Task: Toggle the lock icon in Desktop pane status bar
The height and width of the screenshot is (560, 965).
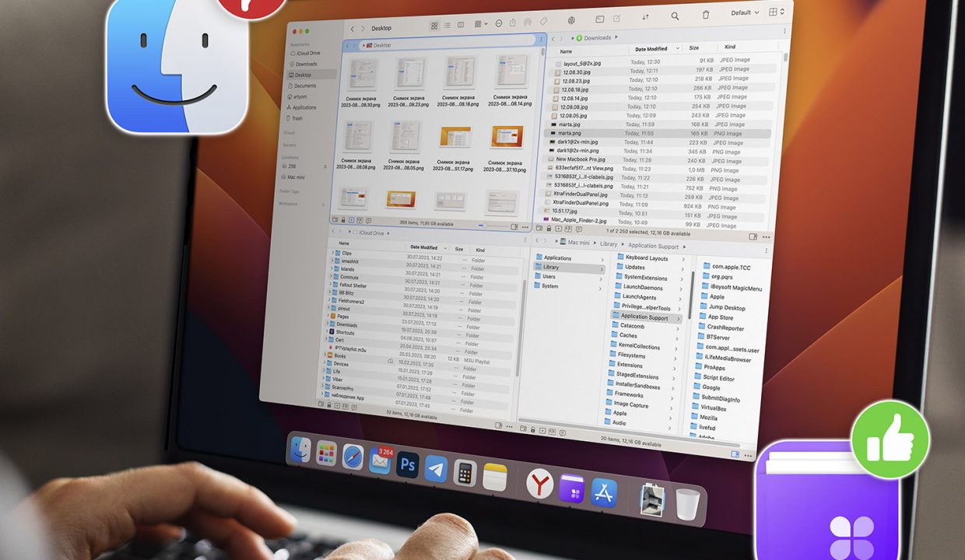Action: click(343, 219)
